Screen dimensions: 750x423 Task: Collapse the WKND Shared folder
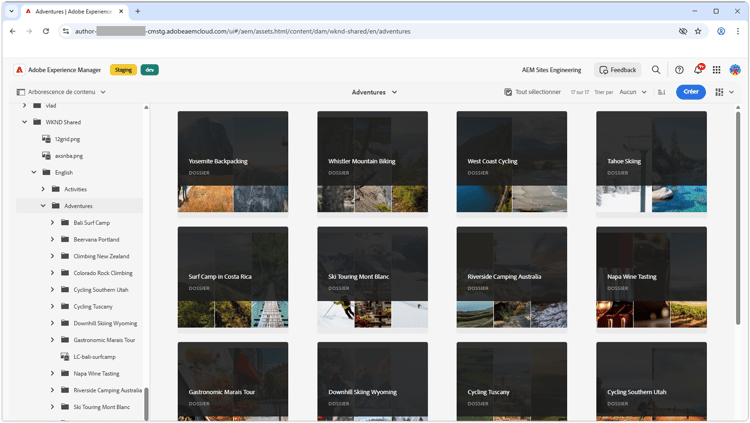[24, 122]
